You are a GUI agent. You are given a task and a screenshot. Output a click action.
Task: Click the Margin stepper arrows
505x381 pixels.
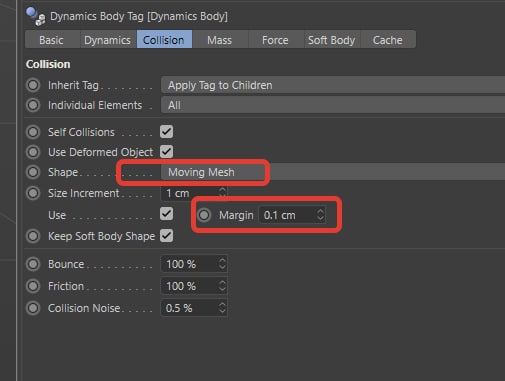coord(320,215)
